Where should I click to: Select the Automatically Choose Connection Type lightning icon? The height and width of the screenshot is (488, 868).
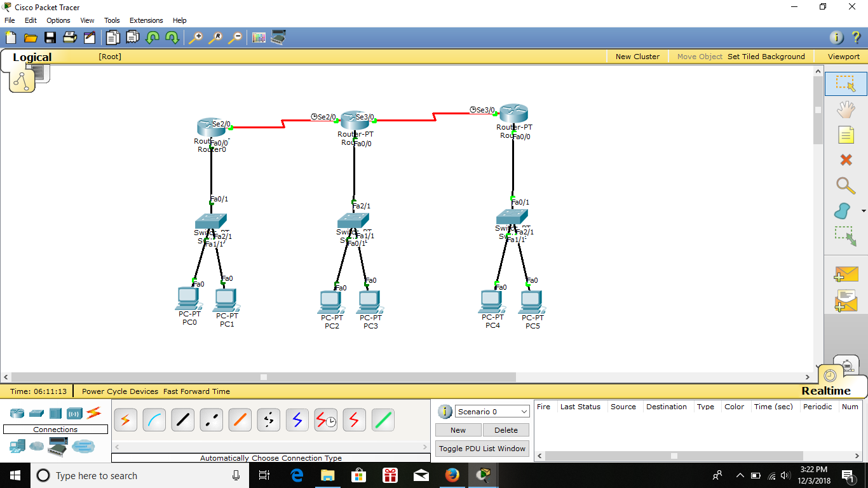[x=125, y=419]
